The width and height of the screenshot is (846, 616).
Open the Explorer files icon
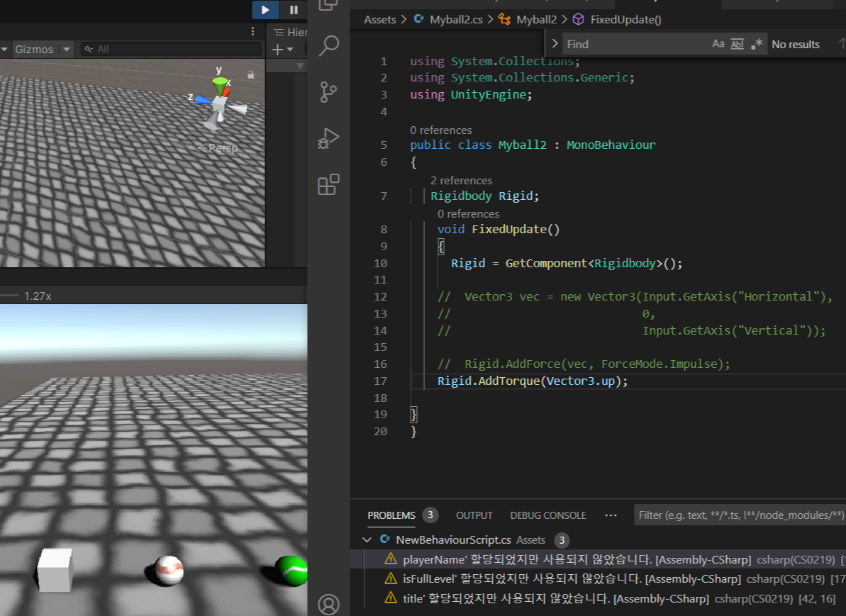click(328, 6)
